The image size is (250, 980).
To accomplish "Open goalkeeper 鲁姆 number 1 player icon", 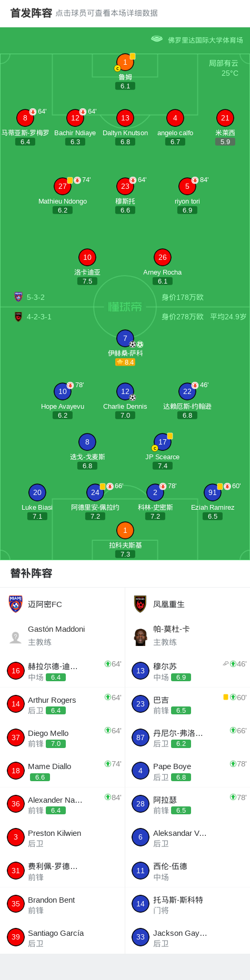I will (125, 63).
